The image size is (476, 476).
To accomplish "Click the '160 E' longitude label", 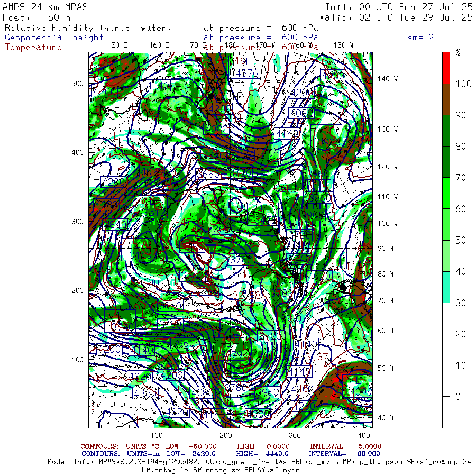I will point(159,45).
